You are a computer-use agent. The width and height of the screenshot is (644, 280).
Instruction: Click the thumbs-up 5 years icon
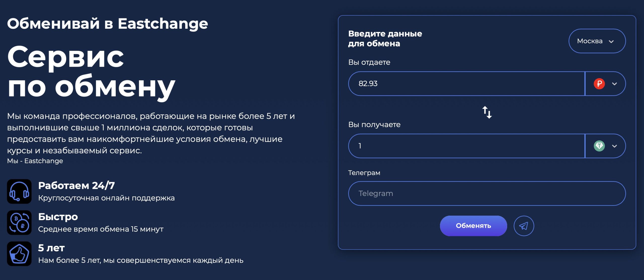(x=19, y=254)
